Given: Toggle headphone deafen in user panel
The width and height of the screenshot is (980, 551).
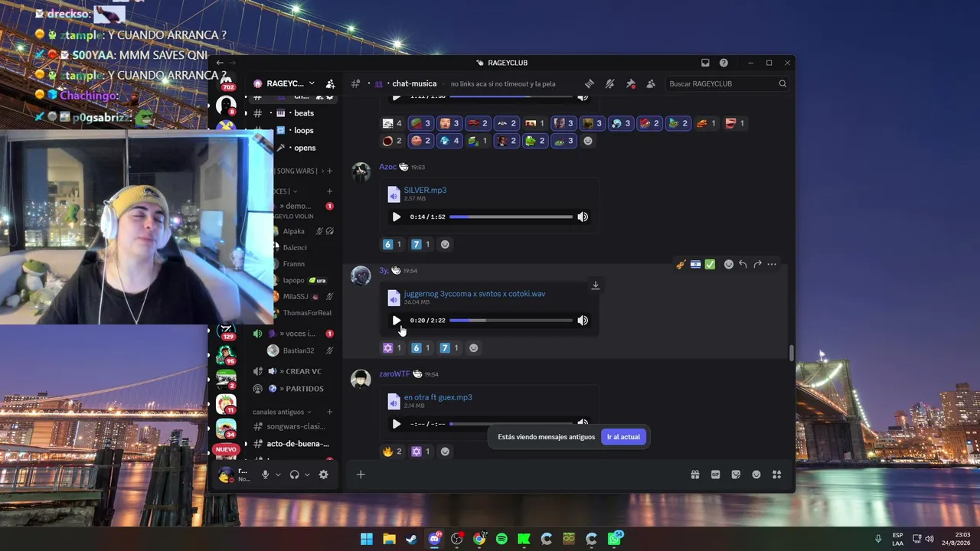Looking at the screenshot, I should (x=294, y=474).
